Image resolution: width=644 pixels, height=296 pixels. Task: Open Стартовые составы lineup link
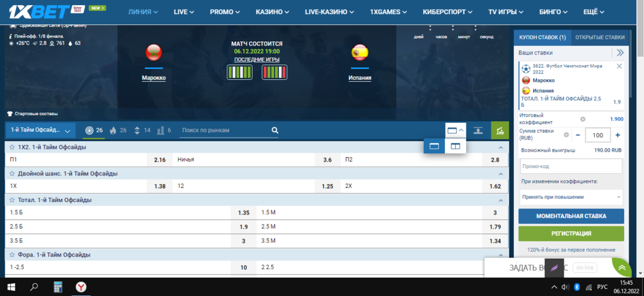point(33,113)
